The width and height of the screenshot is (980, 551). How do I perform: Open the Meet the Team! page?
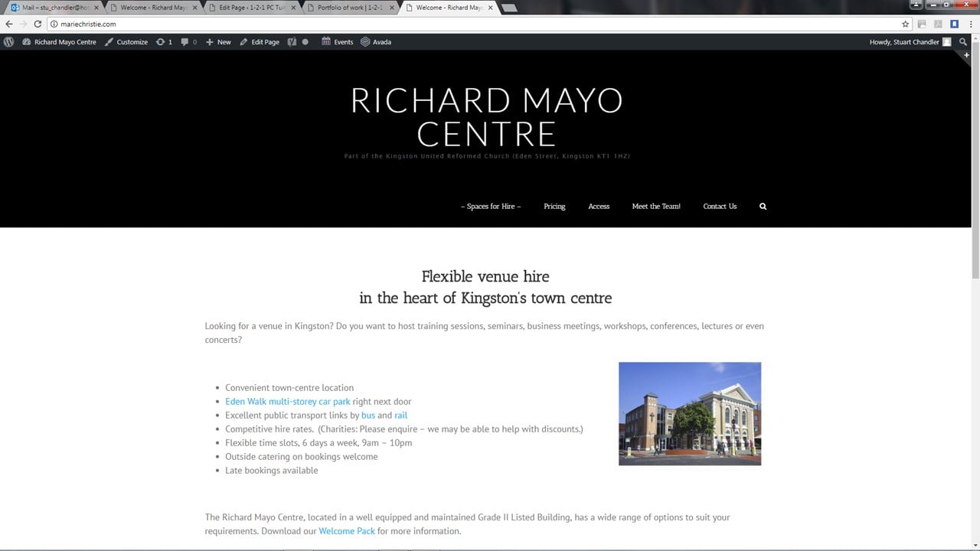(x=656, y=207)
